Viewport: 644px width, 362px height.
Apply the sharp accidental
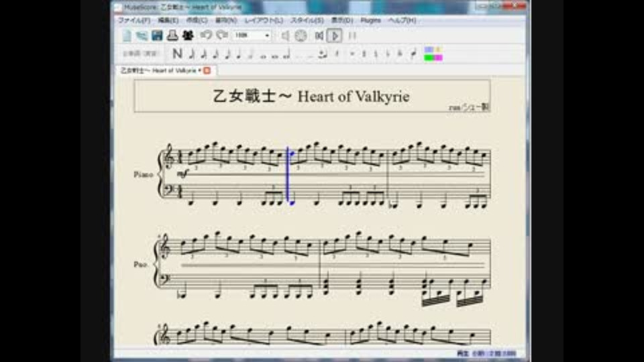(x=364, y=54)
